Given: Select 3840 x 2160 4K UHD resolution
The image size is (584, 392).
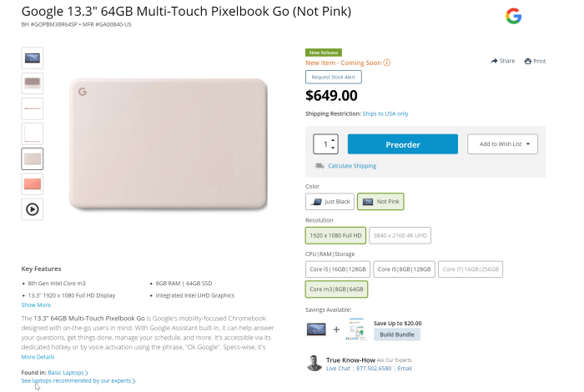Looking at the screenshot, I should point(401,235).
